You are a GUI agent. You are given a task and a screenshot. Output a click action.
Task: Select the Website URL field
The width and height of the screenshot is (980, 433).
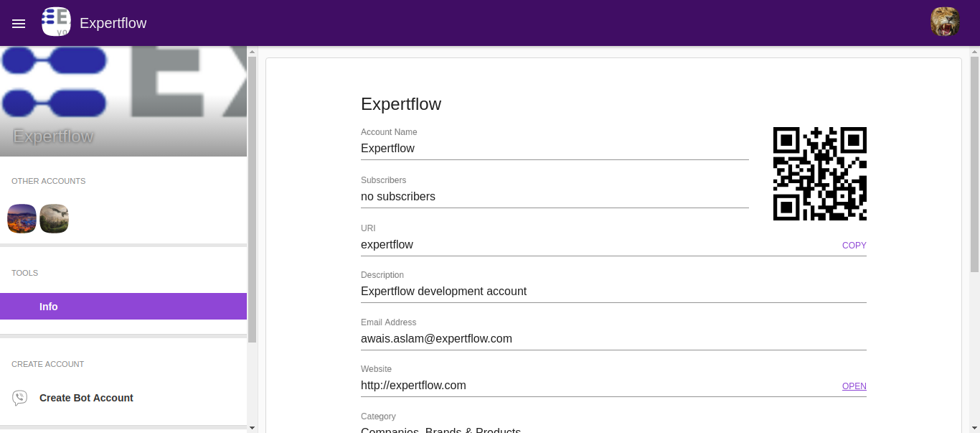click(595, 386)
